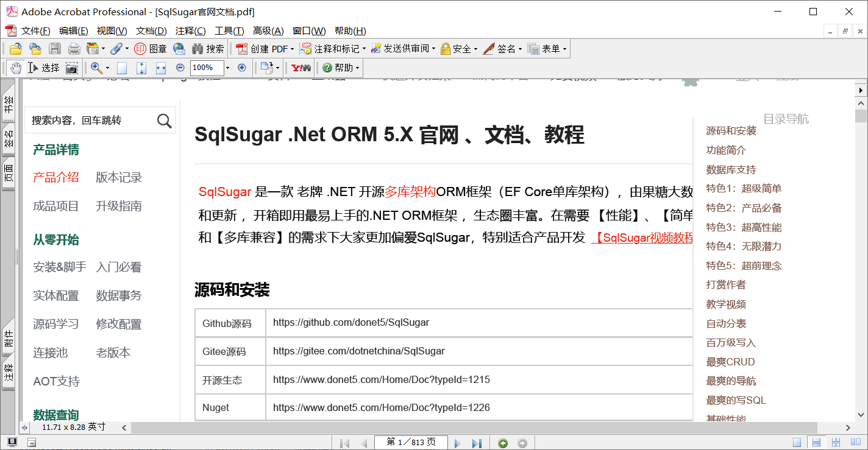Screen dimensions: 868x450
Task: Open the zoom percentage dropdown arrow
Action: point(228,68)
